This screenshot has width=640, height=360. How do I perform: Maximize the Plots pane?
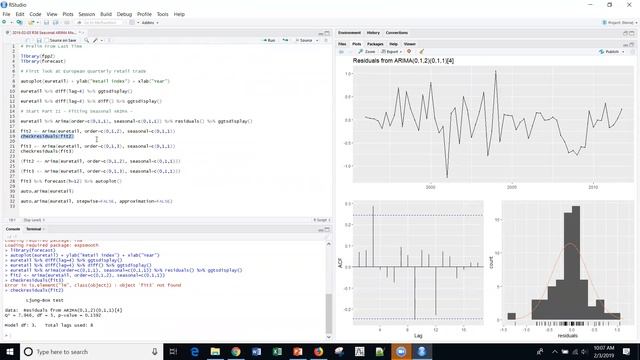pos(632,44)
